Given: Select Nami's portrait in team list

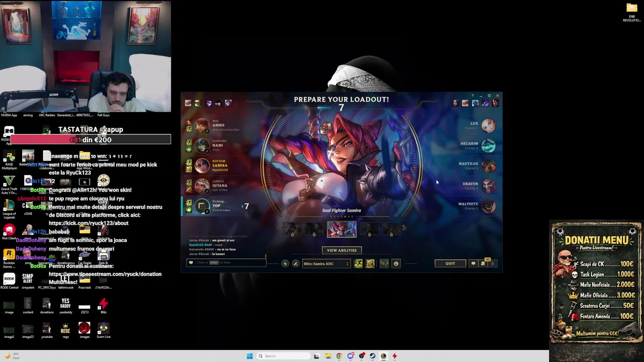Looking at the screenshot, I should coord(202,145).
